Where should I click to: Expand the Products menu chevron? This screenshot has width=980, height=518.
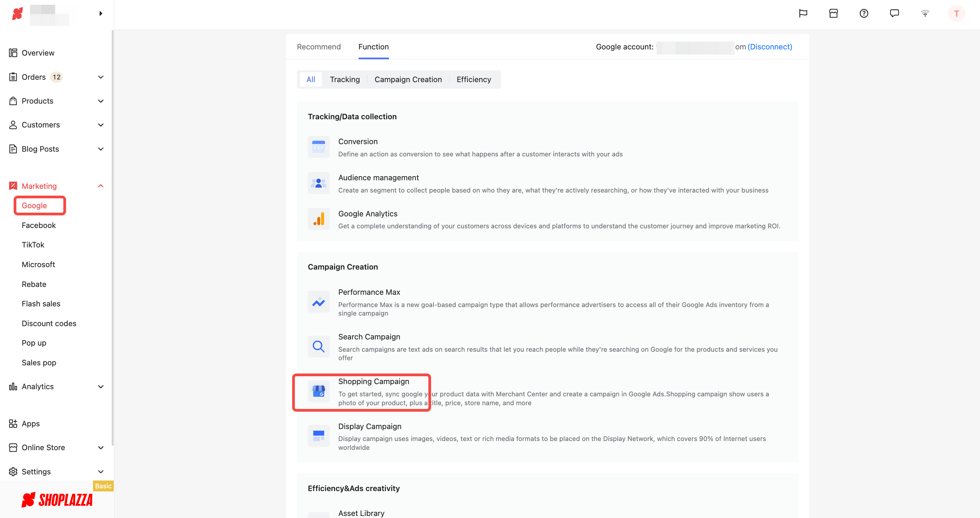101,101
